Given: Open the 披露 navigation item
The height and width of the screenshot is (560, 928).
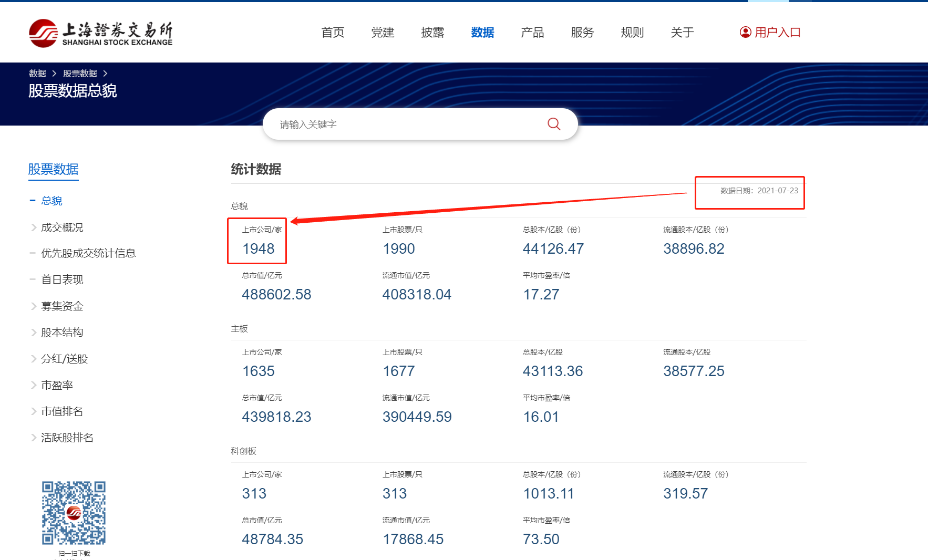Looking at the screenshot, I should coord(432,32).
